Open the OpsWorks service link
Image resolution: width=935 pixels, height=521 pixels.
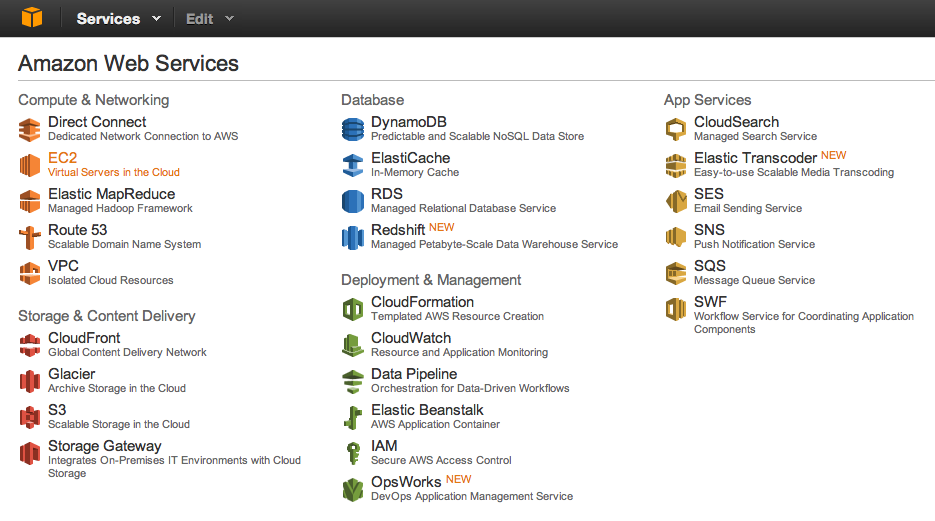point(406,482)
